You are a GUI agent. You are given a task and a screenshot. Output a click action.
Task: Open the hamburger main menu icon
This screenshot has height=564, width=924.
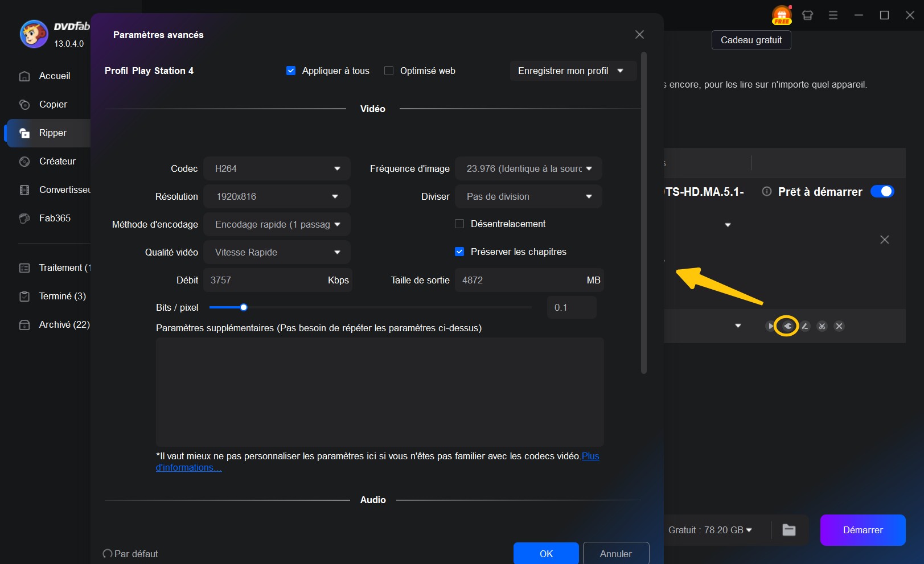coord(833,15)
